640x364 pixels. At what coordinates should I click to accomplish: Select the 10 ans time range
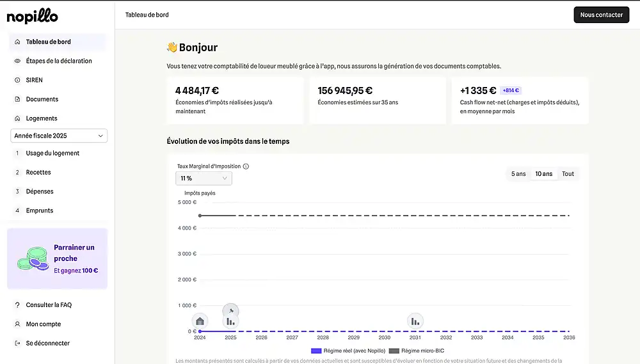(543, 174)
